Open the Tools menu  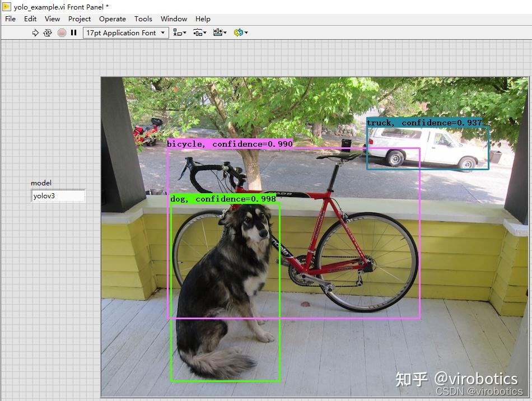143,18
